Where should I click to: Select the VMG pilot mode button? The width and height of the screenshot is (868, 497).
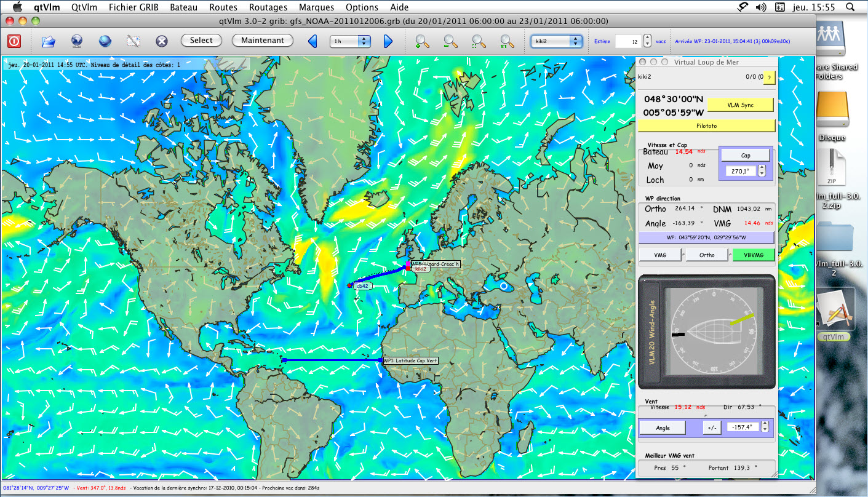click(x=660, y=255)
